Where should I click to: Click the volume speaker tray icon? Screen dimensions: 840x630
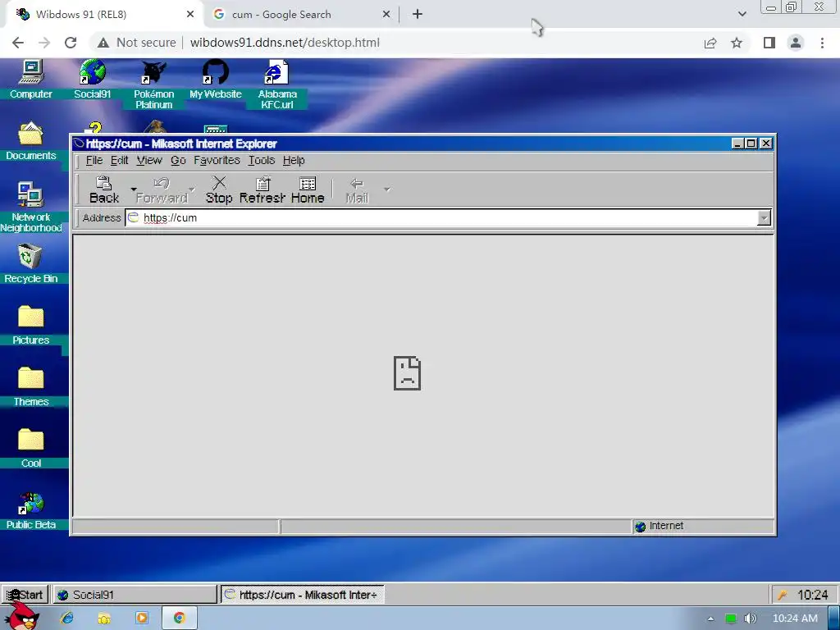coord(751,619)
